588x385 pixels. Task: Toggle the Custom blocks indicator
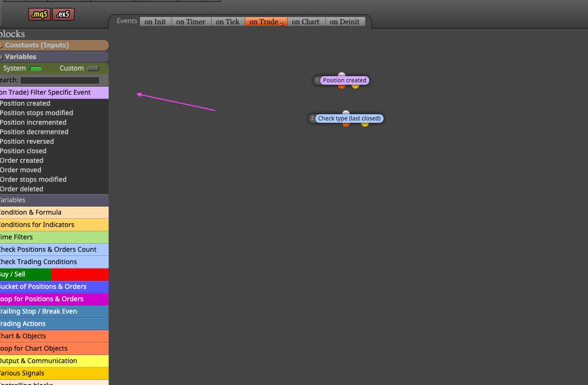point(93,69)
